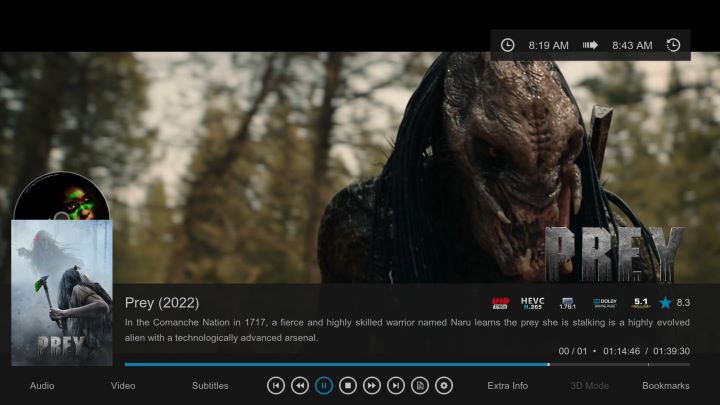The height and width of the screenshot is (405, 720).
Task: Click the current time clock icon
Action: click(508, 45)
